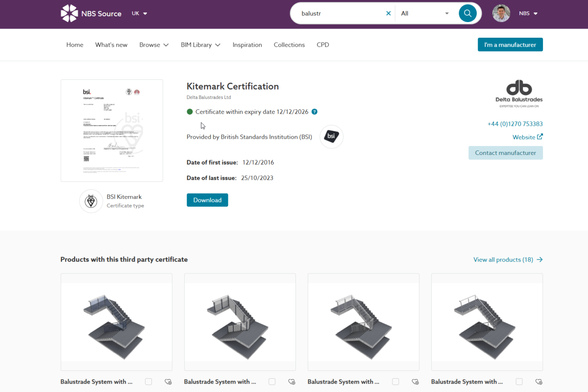This screenshot has width=588, height=392.
Task: Expand the NBS account menu
Action: 528,13
